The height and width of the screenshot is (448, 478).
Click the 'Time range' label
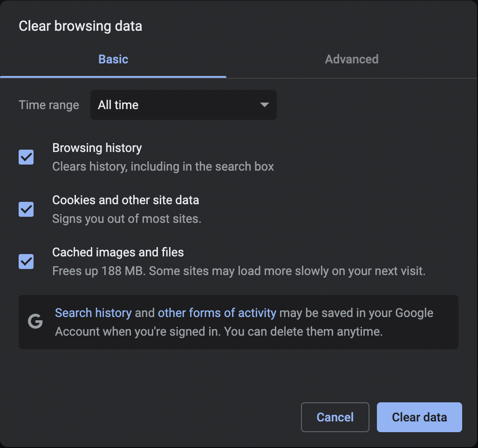pyautogui.click(x=49, y=105)
